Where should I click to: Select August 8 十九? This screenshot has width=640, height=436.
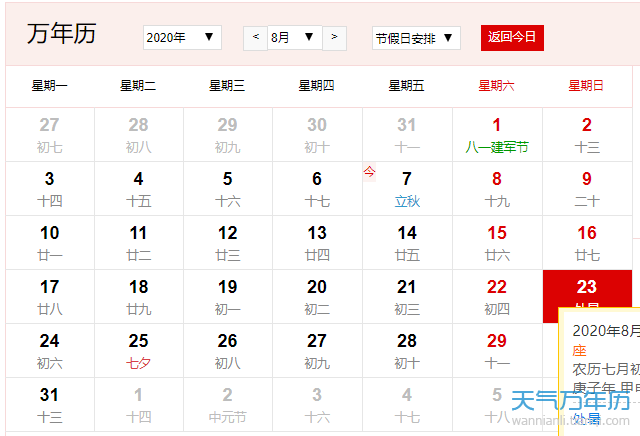[x=497, y=189]
